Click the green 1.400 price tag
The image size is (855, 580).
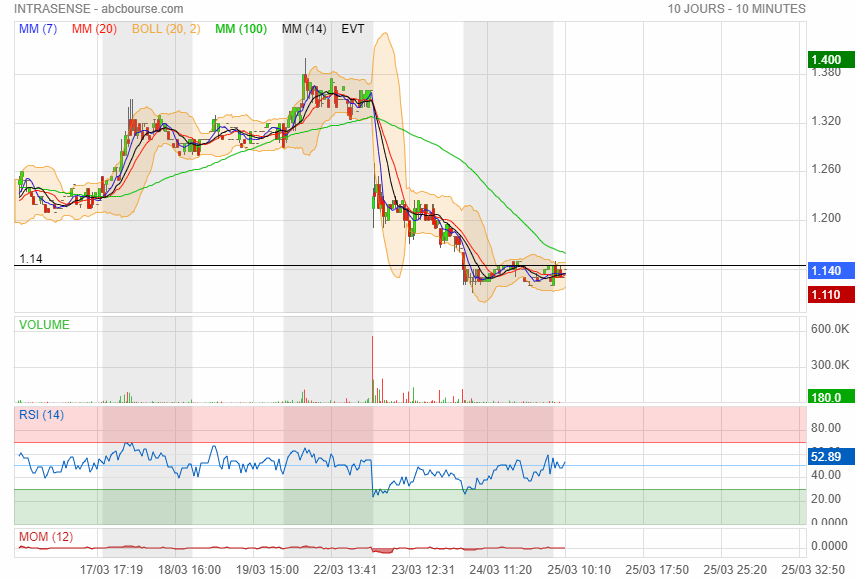[x=831, y=59]
